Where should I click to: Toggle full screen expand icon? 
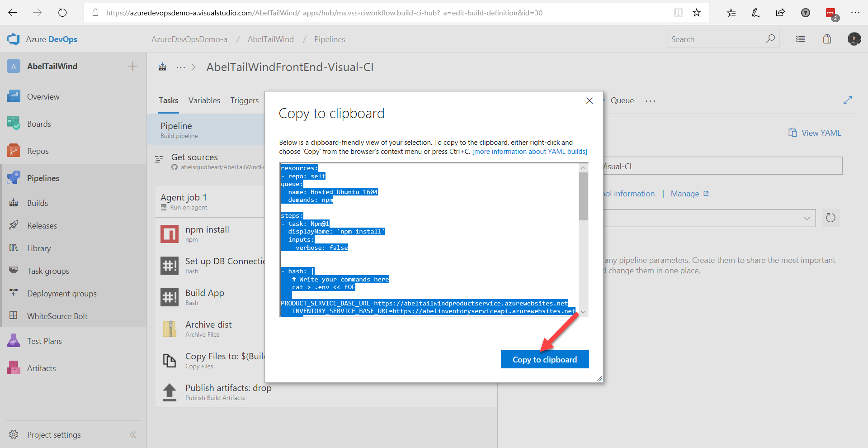point(848,100)
